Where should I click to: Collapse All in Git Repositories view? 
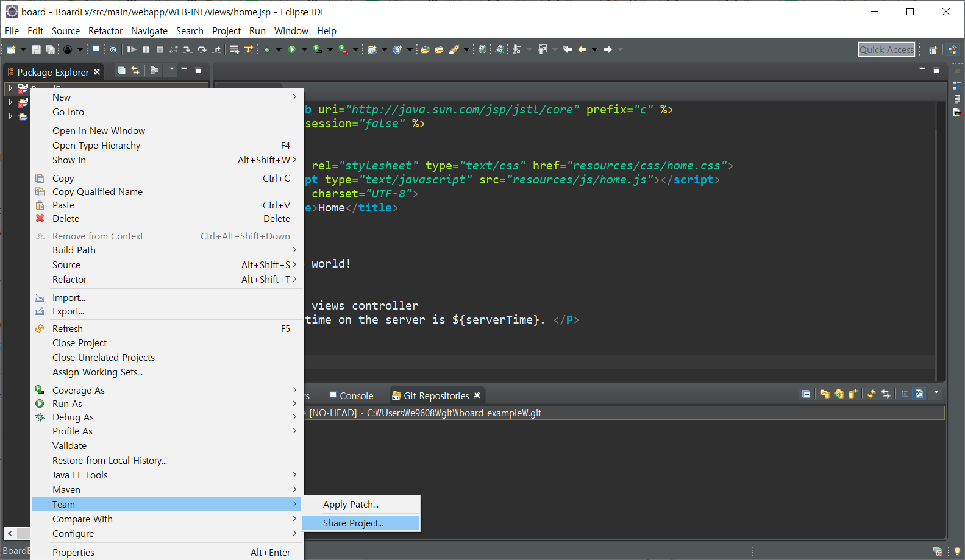click(x=806, y=394)
